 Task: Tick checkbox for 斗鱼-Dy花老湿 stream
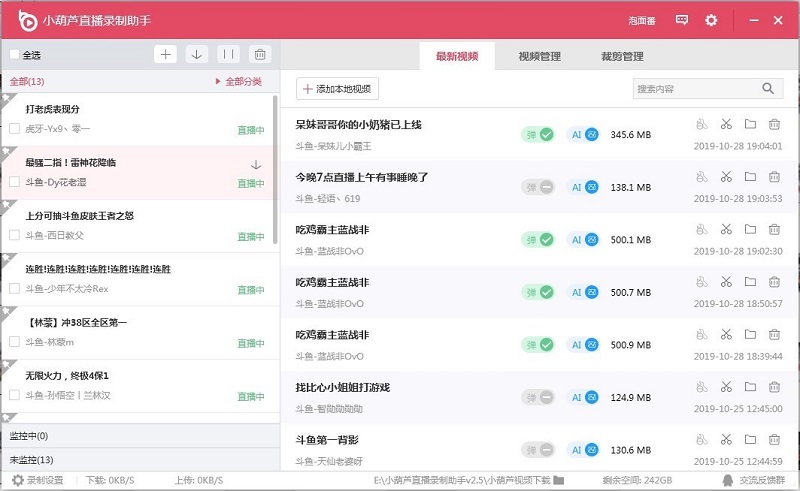pyautogui.click(x=14, y=183)
